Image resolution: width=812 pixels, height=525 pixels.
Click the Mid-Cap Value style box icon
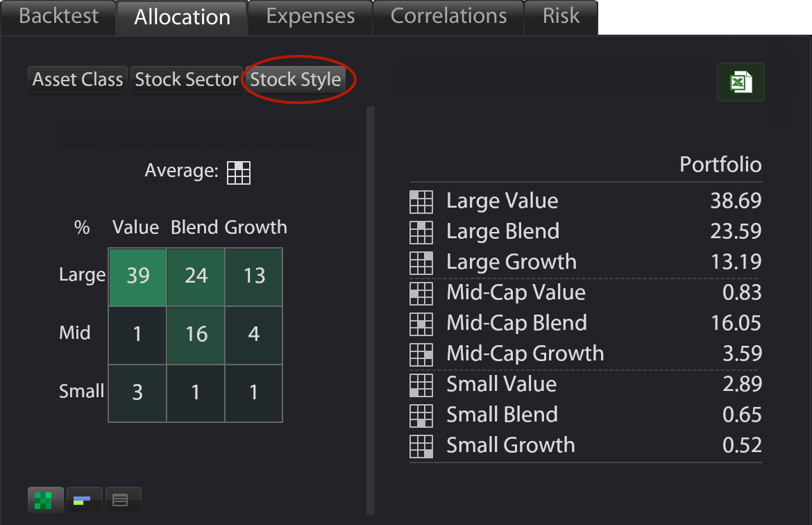(x=421, y=293)
